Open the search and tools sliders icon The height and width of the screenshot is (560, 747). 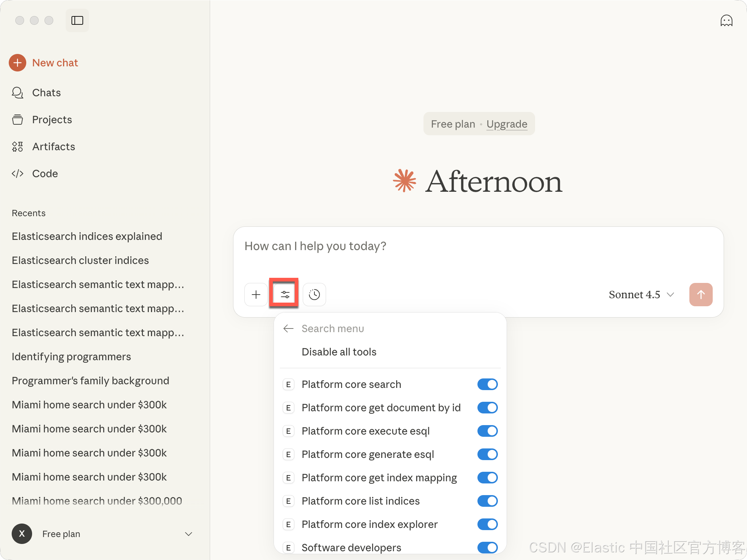tap(285, 295)
